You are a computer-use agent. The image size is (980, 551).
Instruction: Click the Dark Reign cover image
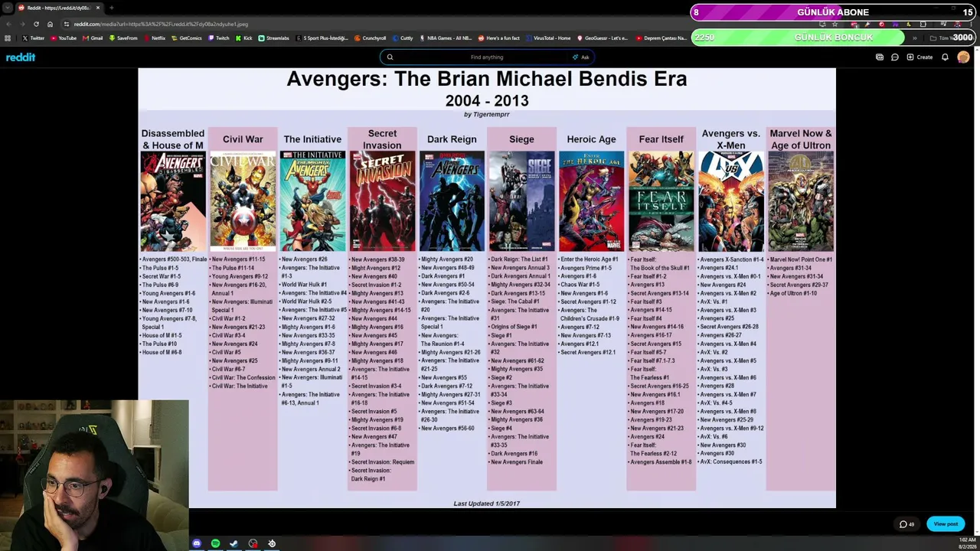(x=452, y=201)
